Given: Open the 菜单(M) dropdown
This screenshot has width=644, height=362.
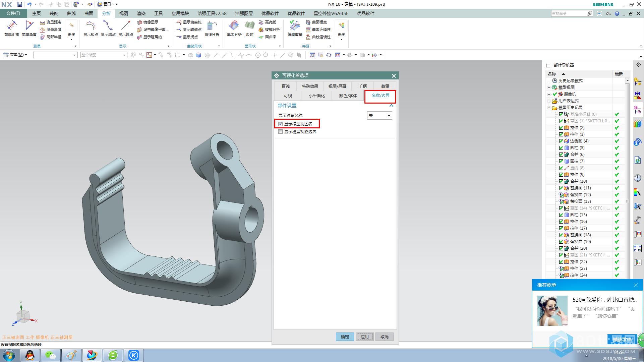Looking at the screenshot, I should (x=15, y=55).
